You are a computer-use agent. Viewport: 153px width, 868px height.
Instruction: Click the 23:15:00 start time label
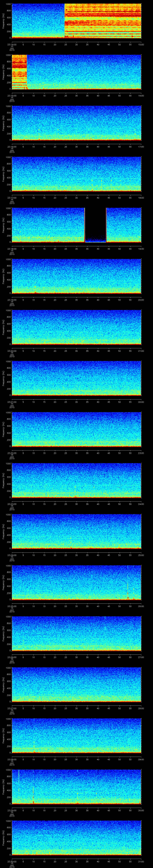(12, 96)
